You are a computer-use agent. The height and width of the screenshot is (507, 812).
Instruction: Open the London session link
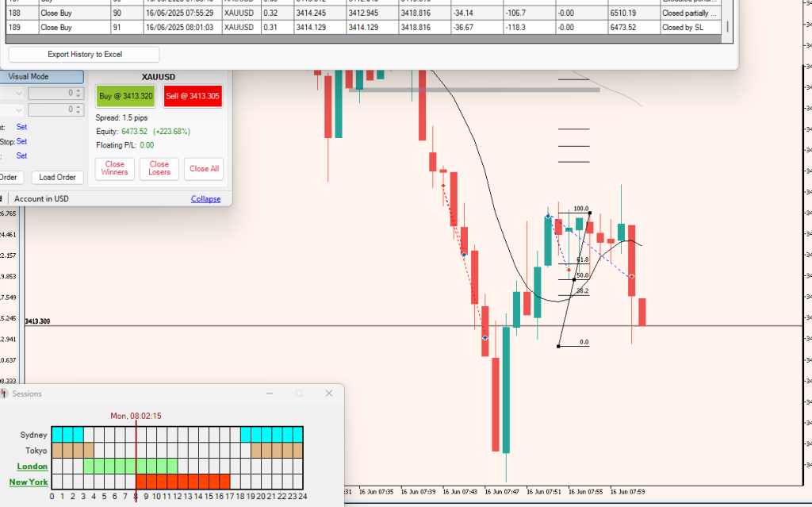tap(32, 466)
